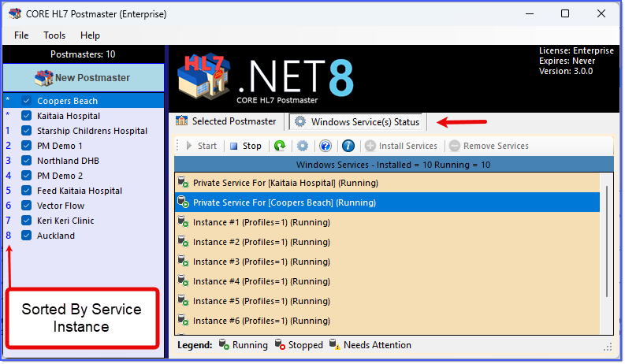
Task: Toggle the Auckland checkbox
Action: [x=26, y=236]
